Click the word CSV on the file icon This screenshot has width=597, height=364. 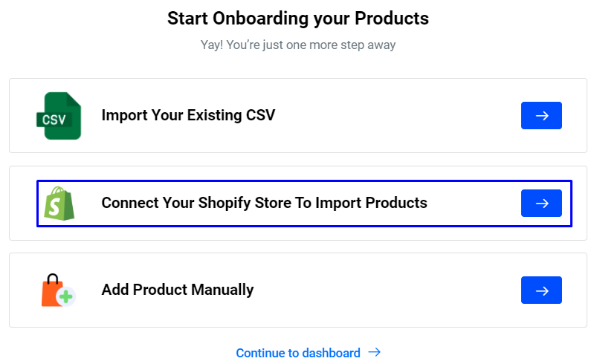(x=54, y=119)
